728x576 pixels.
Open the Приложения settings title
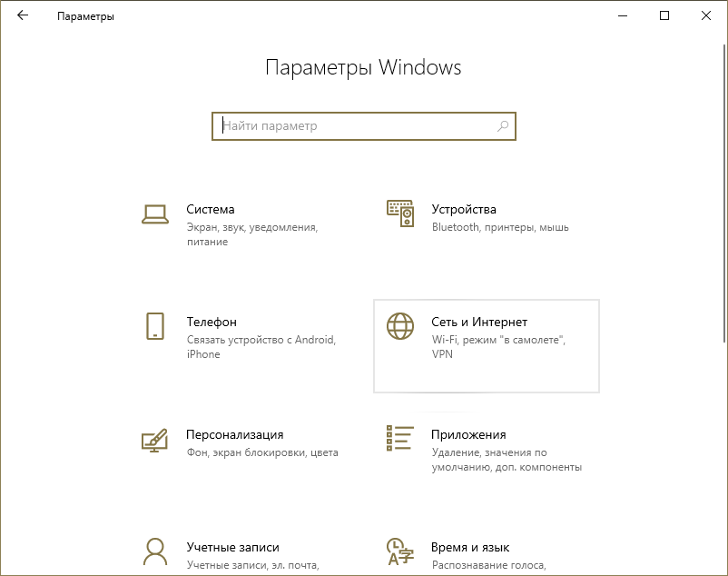click(x=468, y=435)
